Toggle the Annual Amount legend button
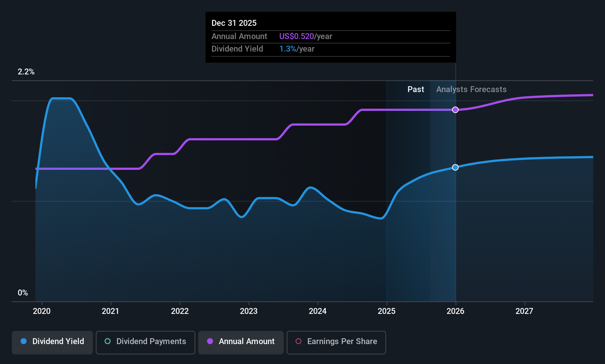 [x=241, y=342]
